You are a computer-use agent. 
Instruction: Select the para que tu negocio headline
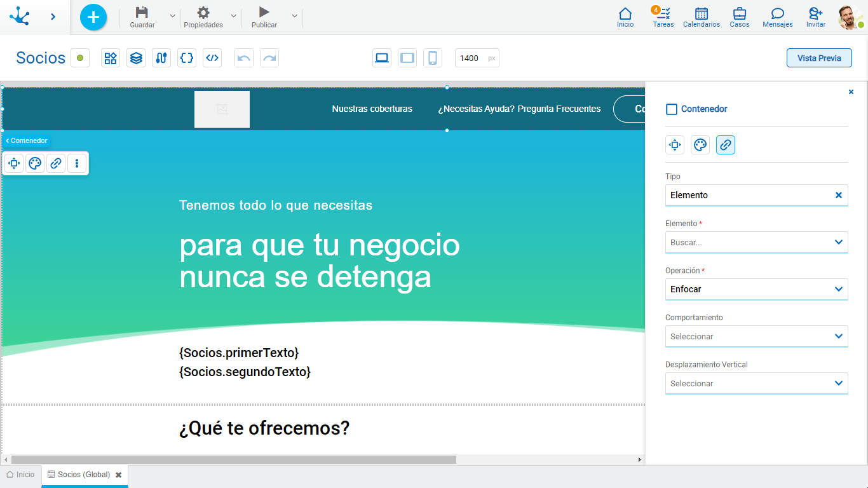[320, 261]
